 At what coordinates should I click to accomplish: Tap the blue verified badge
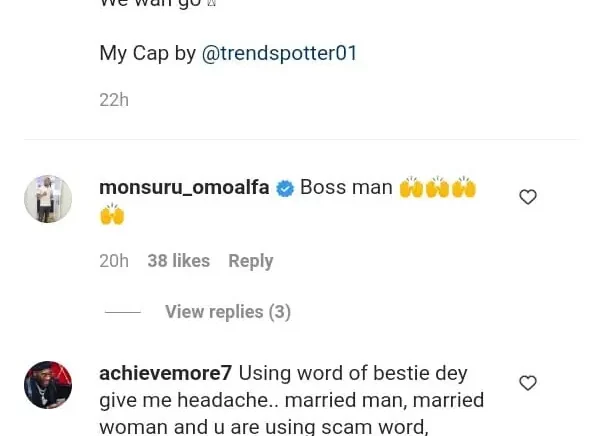(285, 188)
